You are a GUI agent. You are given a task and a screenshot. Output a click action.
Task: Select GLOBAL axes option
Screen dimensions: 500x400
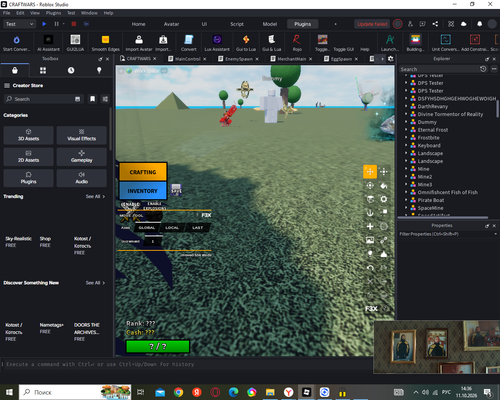coord(147,228)
